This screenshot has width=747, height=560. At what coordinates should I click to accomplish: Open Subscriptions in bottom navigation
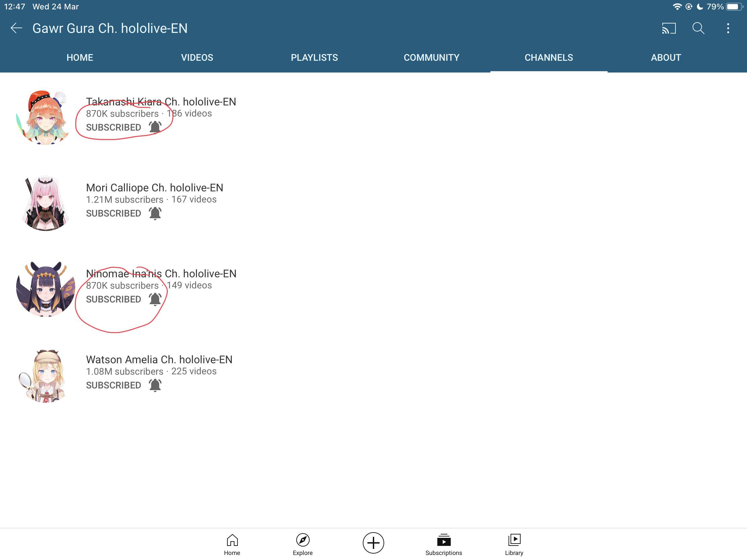(443, 544)
